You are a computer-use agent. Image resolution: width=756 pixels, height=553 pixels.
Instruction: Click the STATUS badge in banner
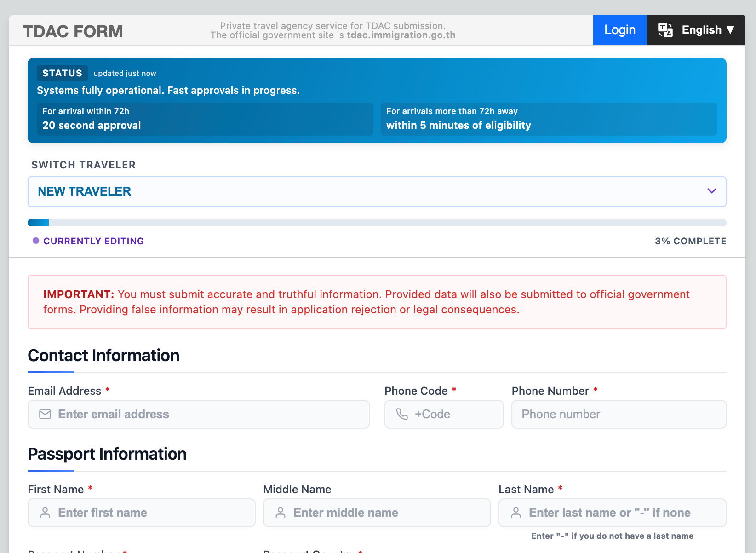(62, 73)
